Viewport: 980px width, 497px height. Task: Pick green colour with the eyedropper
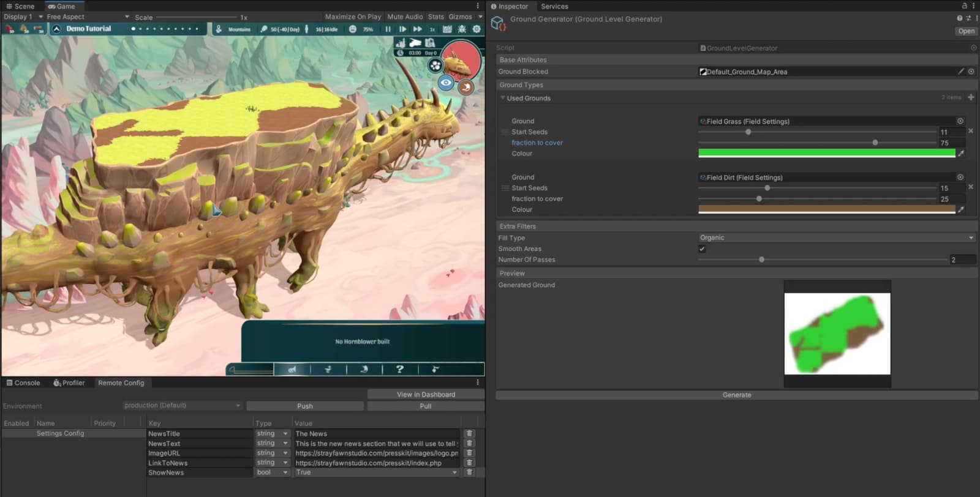tap(961, 153)
